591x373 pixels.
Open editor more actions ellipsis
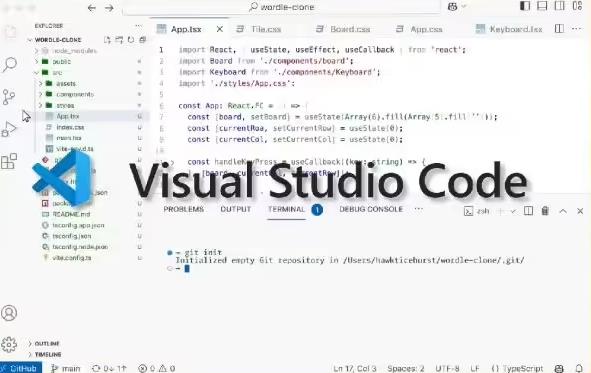pyautogui.click(x=576, y=29)
